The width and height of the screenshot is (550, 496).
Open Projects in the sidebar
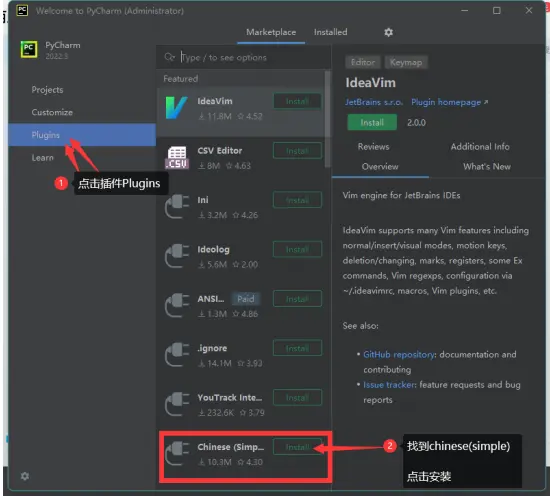47,90
